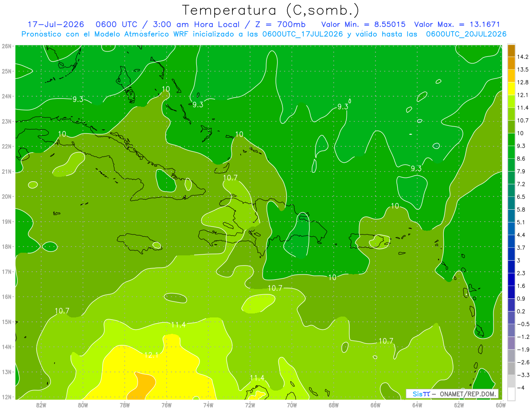
Task: Click the 26N latitude axis label
Action: [x=6, y=46]
